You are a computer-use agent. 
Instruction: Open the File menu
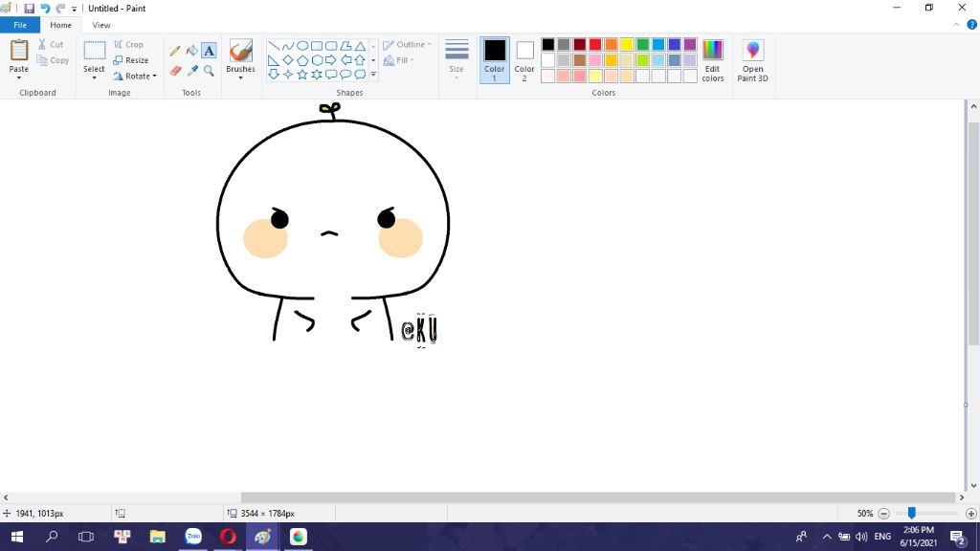20,25
